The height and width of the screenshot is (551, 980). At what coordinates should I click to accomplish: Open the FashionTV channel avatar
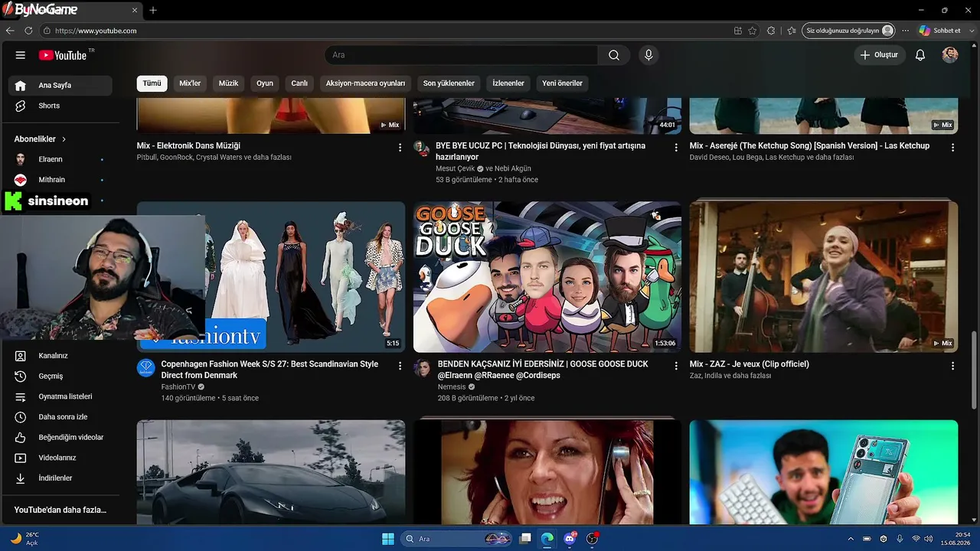pyautogui.click(x=146, y=367)
